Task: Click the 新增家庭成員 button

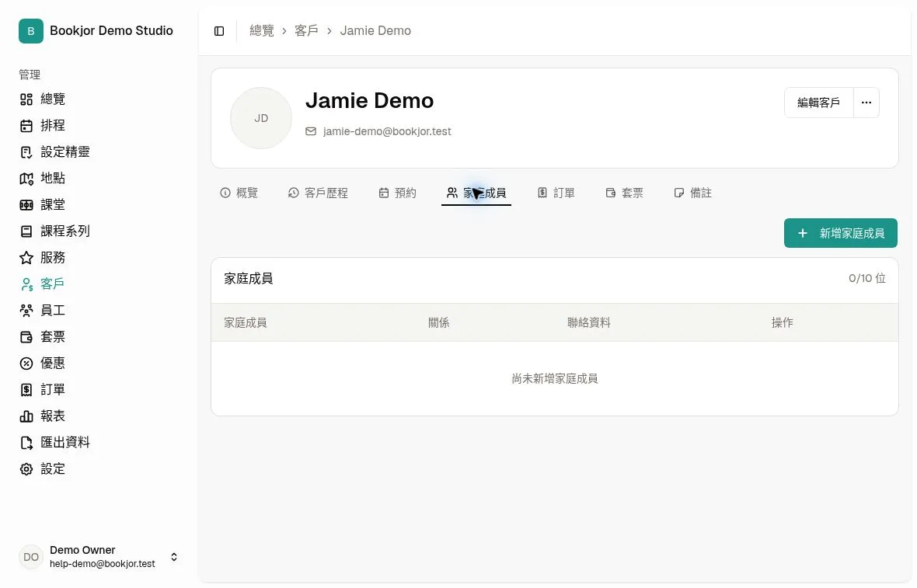Action: [840, 233]
